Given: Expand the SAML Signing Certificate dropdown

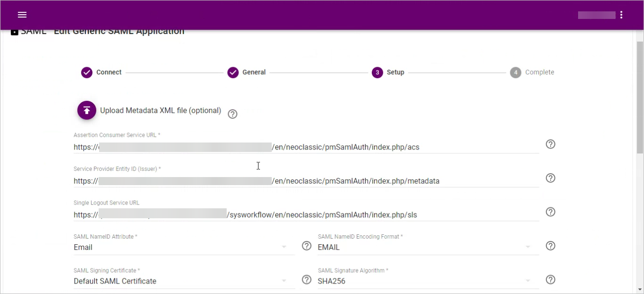Looking at the screenshot, I should [x=284, y=281].
